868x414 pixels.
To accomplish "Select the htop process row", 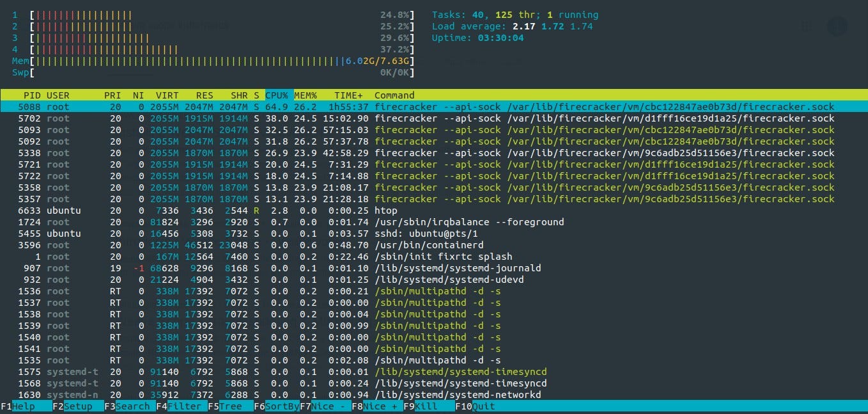I will pyautogui.click(x=434, y=211).
